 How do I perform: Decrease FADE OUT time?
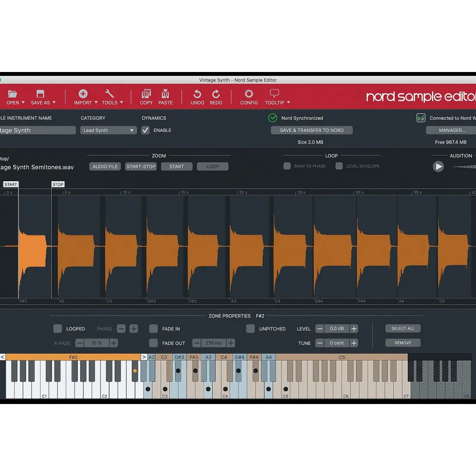coord(197,343)
